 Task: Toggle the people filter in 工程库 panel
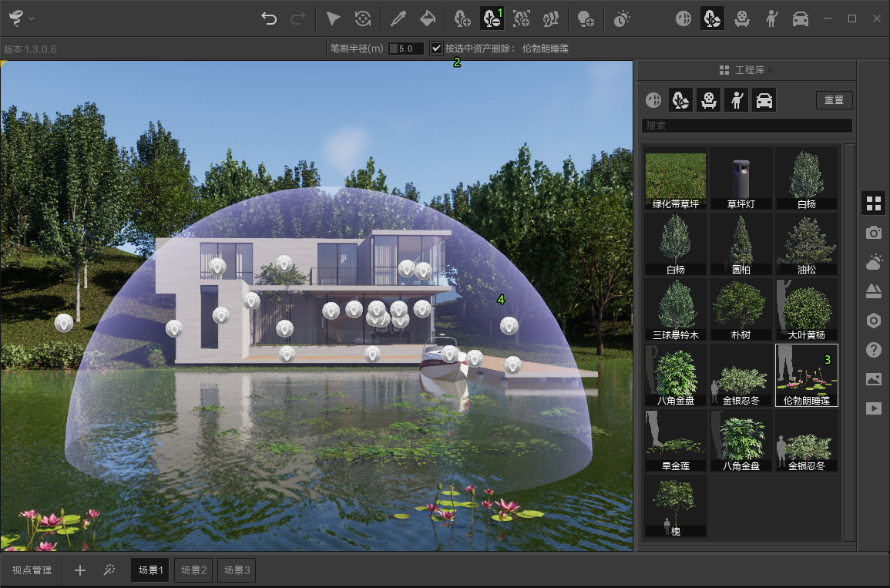[737, 100]
